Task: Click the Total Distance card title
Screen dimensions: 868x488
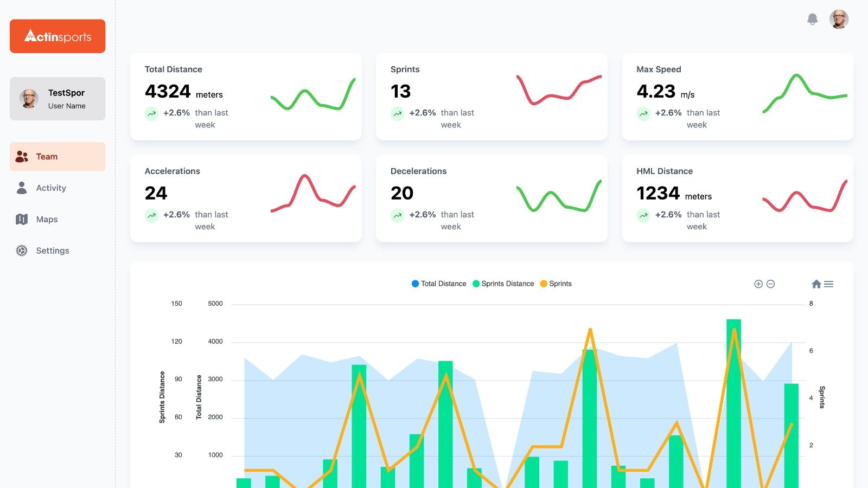Action: (x=174, y=69)
